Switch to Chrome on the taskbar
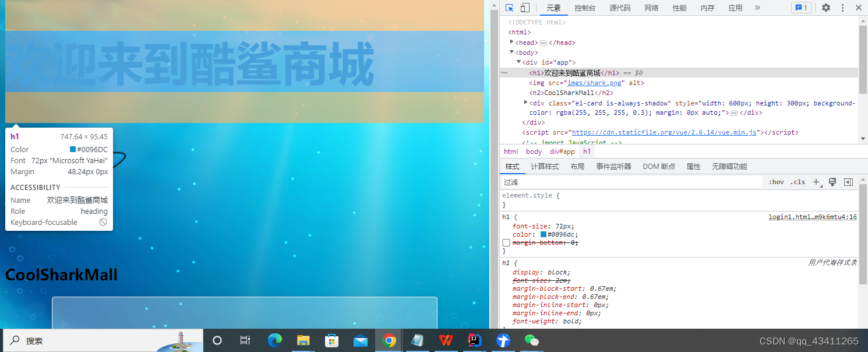 tap(389, 340)
